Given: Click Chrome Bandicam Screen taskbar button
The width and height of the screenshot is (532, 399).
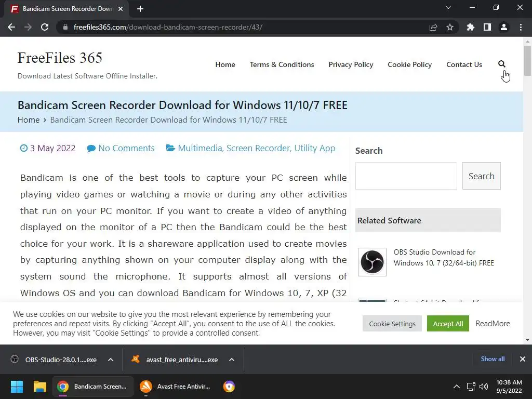Looking at the screenshot, I should coord(92,387).
